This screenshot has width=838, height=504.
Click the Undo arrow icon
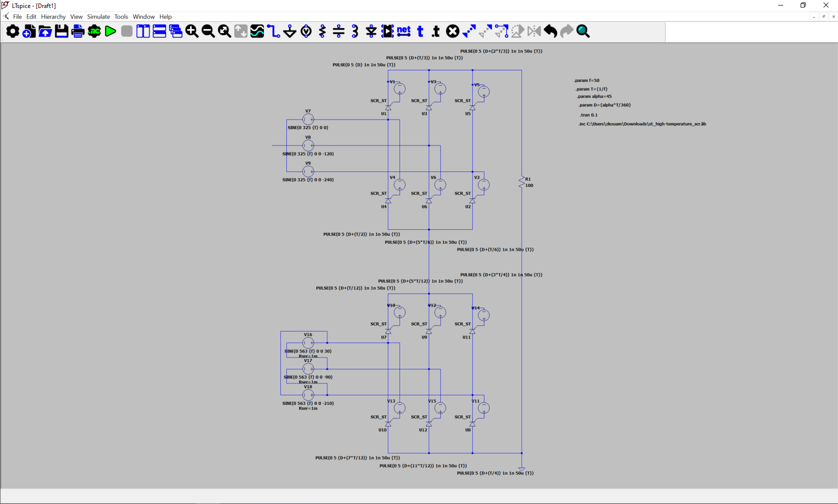[x=550, y=31]
